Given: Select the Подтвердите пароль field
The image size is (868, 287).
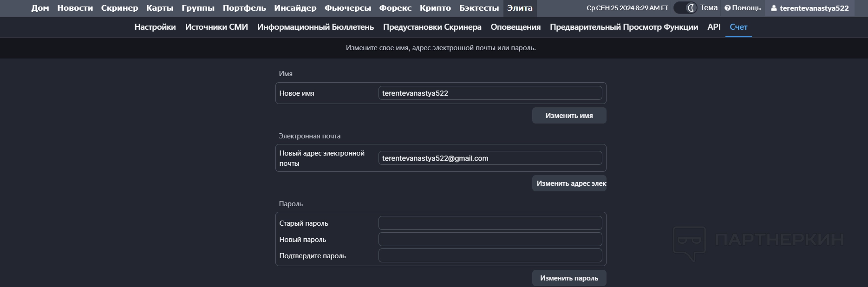Looking at the screenshot, I should [x=490, y=255].
